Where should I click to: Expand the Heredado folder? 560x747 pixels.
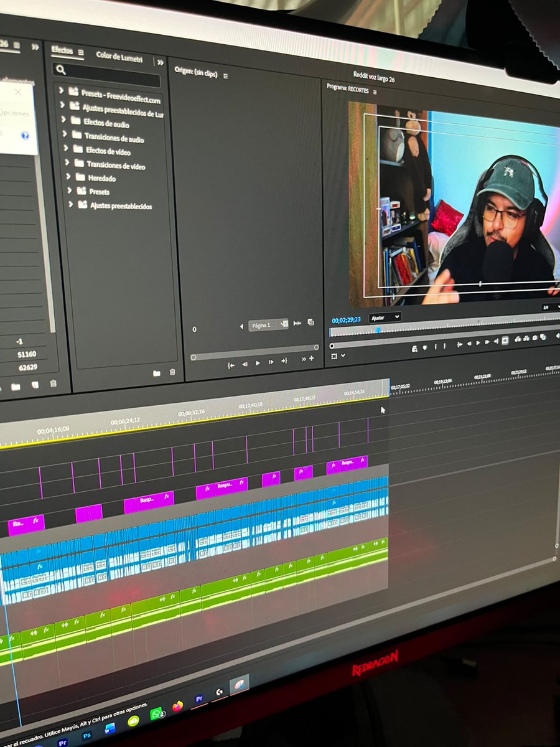coord(68,177)
